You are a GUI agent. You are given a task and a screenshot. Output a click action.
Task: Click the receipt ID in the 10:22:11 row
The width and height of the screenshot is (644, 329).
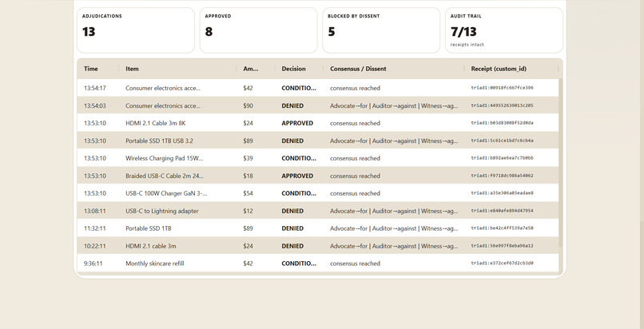[502, 246]
